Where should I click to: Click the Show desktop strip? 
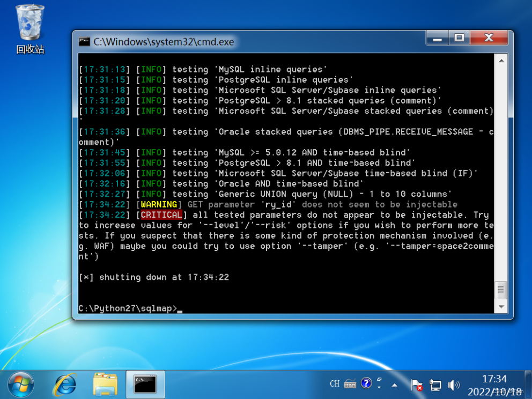click(528, 385)
